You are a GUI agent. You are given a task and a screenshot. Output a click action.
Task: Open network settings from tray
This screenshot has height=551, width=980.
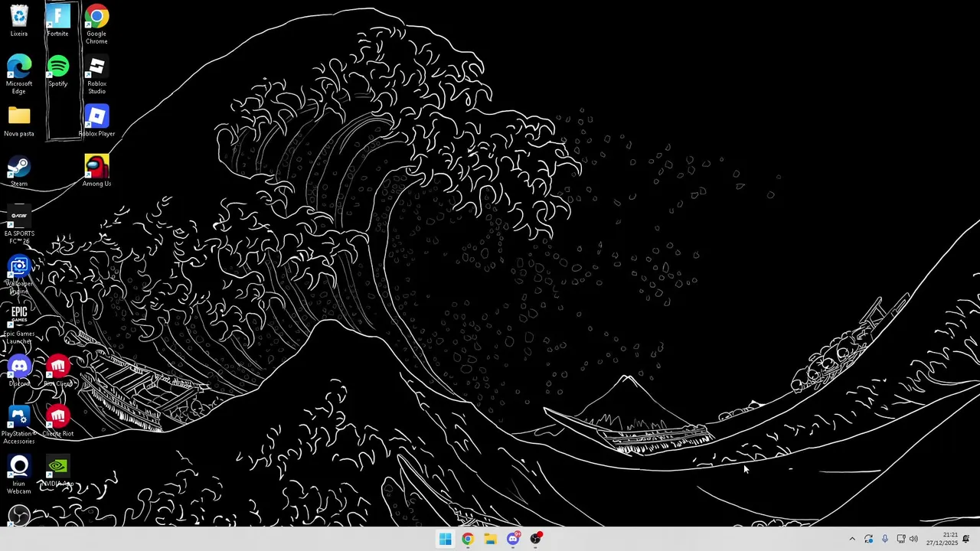coord(900,539)
